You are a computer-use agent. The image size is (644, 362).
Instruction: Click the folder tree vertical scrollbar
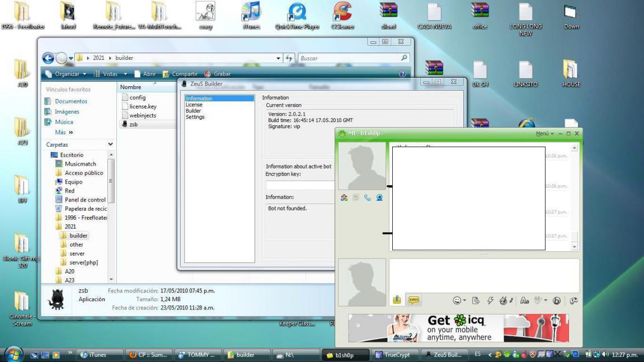click(x=111, y=180)
